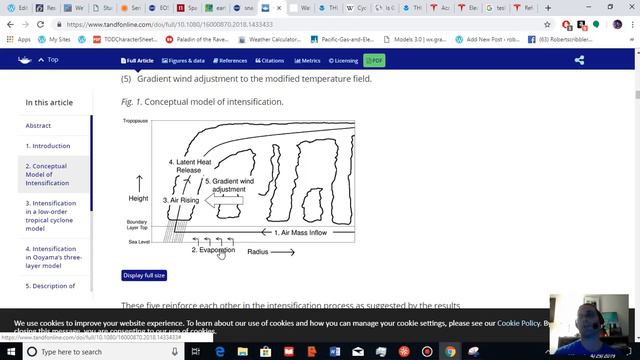The height and width of the screenshot is (360, 640).
Task: Click the Type here to search box
Action: coord(103,351)
